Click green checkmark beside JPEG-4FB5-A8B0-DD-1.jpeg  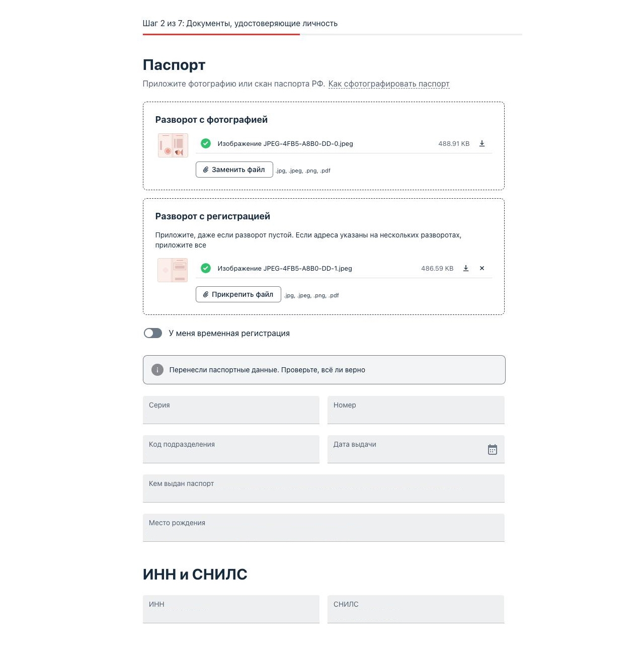tap(206, 268)
